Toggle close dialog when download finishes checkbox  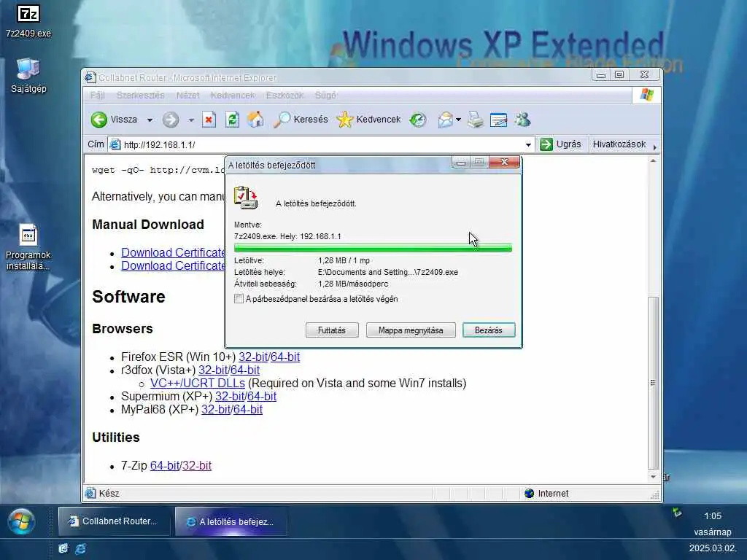coord(239,299)
